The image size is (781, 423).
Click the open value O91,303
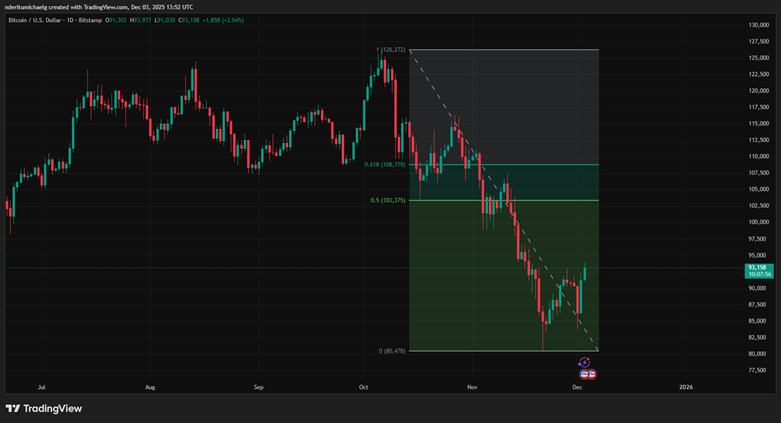point(116,20)
